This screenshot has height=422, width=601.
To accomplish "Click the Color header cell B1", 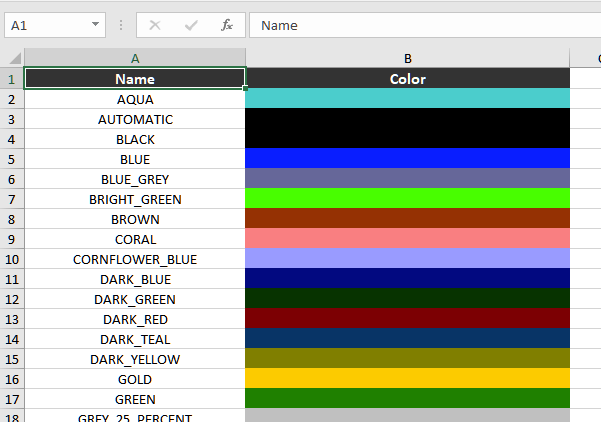I will (407, 79).
